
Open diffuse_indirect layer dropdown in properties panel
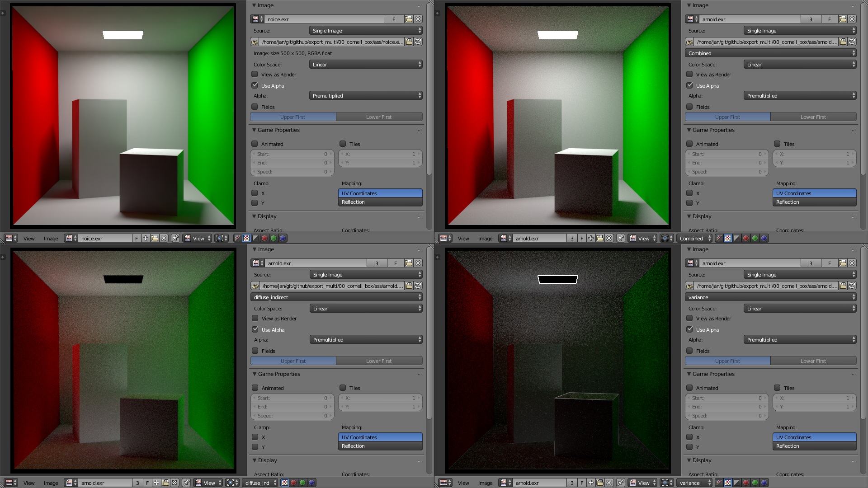(337, 297)
